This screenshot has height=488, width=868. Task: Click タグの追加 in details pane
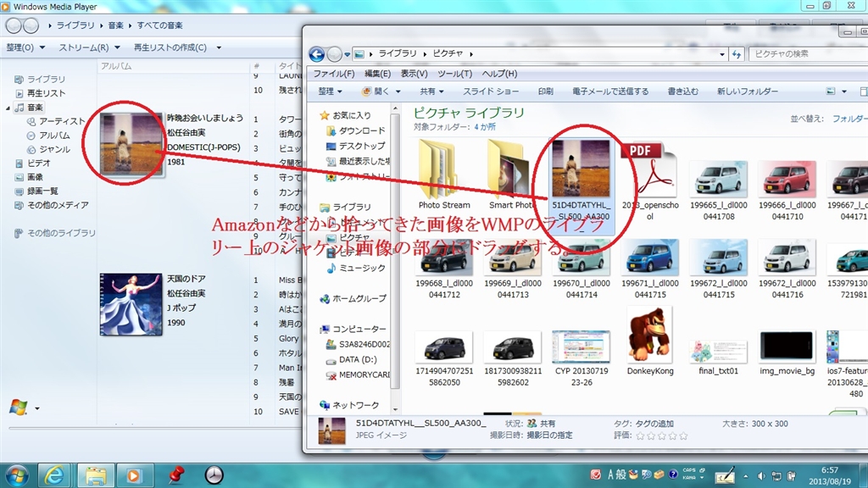tap(654, 424)
